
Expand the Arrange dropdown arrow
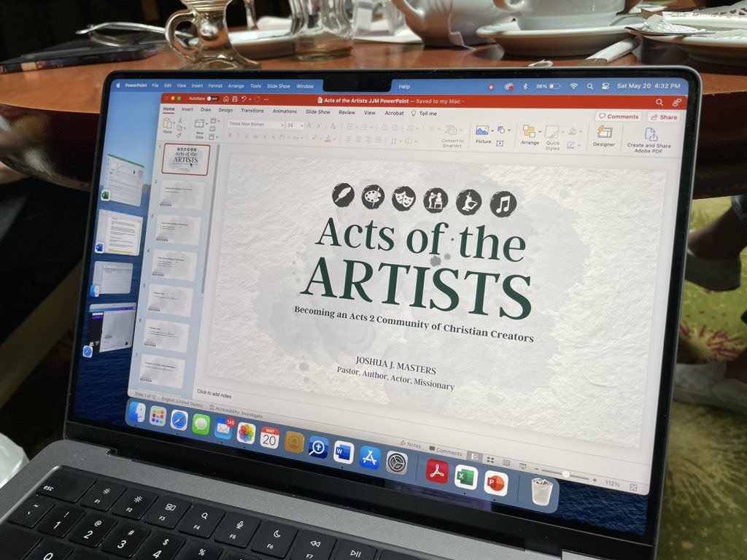(540, 132)
